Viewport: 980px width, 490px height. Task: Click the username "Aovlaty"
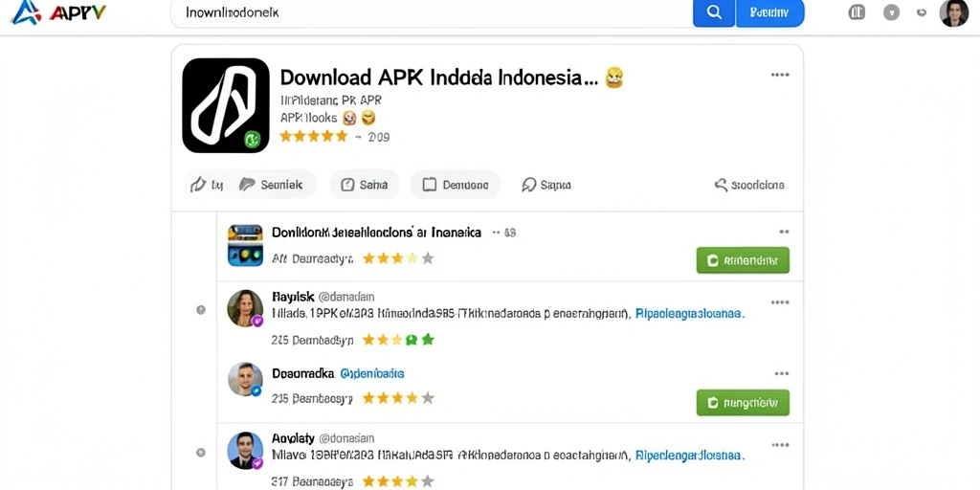(293, 438)
